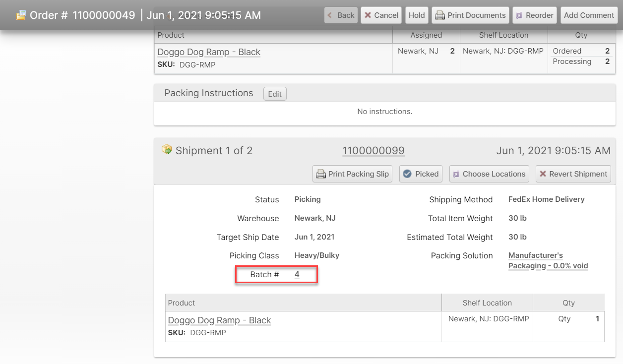Mark shipment as Picked via checkmark icon
This screenshot has width=623, height=364.
pyautogui.click(x=407, y=174)
